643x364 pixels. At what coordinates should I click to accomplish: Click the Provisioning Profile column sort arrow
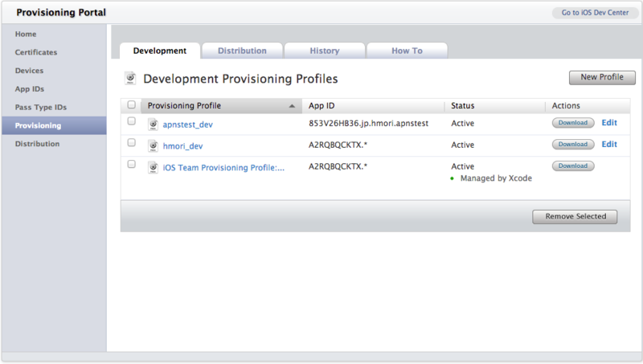click(291, 106)
